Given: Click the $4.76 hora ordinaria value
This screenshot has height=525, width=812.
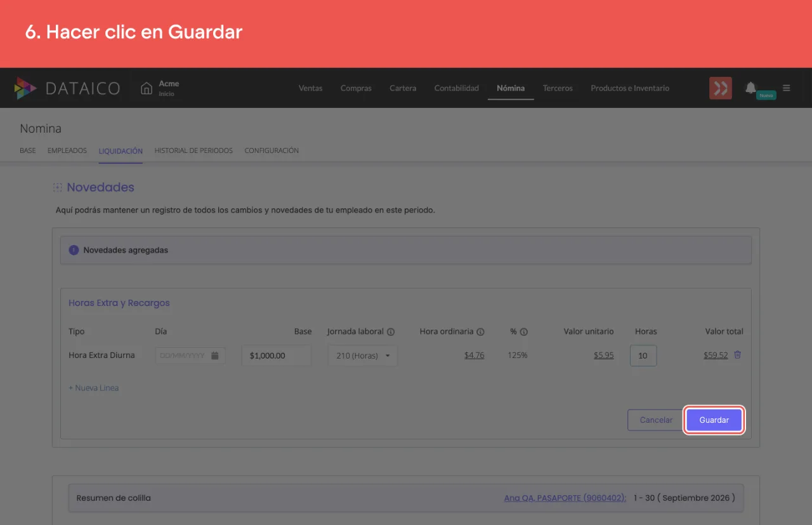Looking at the screenshot, I should point(475,356).
